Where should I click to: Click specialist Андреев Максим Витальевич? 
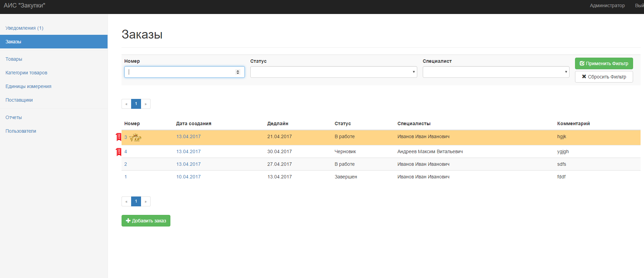pyautogui.click(x=430, y=151)
